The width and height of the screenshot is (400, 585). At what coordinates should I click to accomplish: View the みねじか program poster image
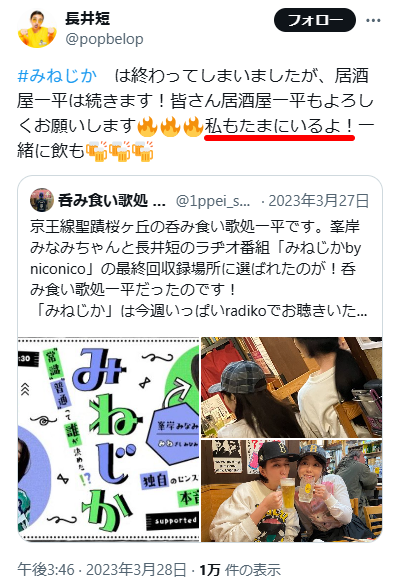109,439
